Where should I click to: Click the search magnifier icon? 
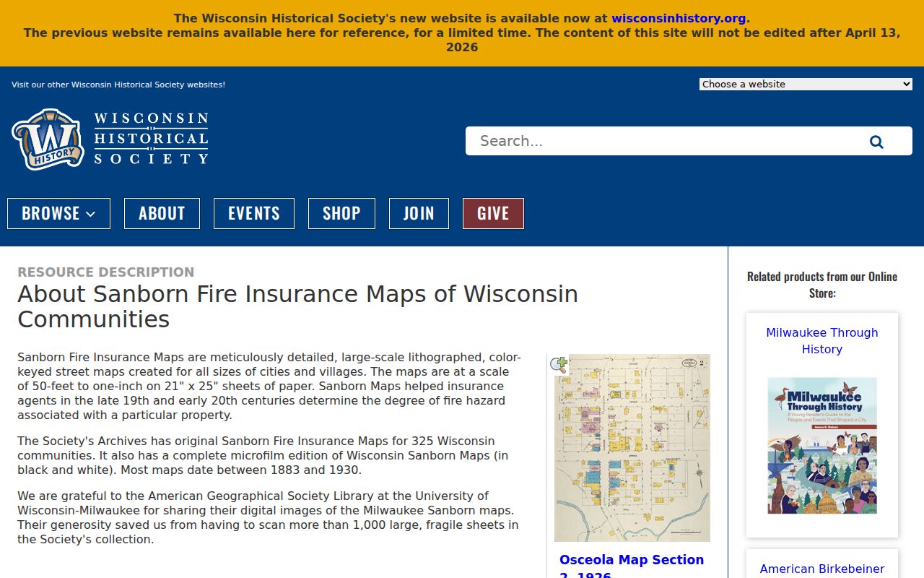(876, 142)
